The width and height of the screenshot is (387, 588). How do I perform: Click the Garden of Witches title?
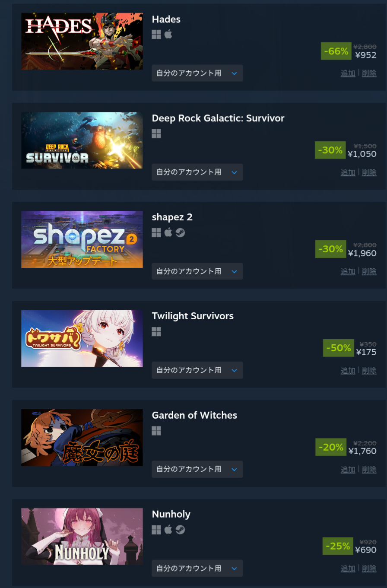[x=194, y=415]
